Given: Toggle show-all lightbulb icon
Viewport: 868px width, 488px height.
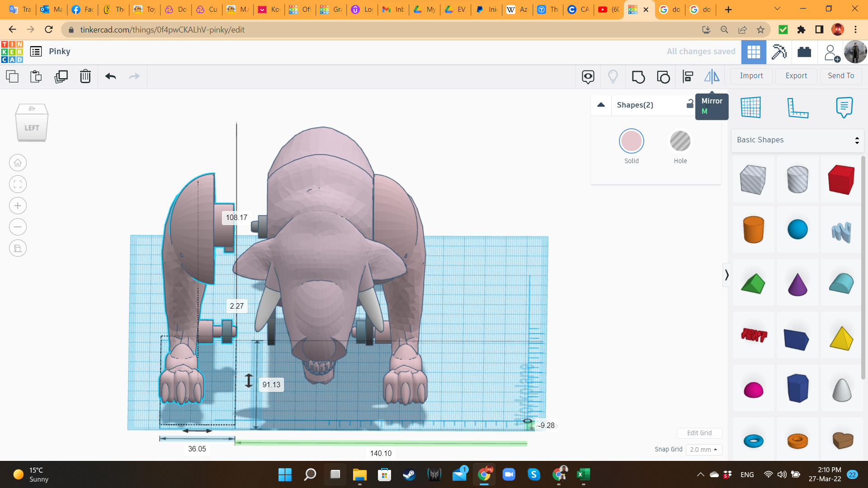Looking at the screenshot, I should click(613, 76).
